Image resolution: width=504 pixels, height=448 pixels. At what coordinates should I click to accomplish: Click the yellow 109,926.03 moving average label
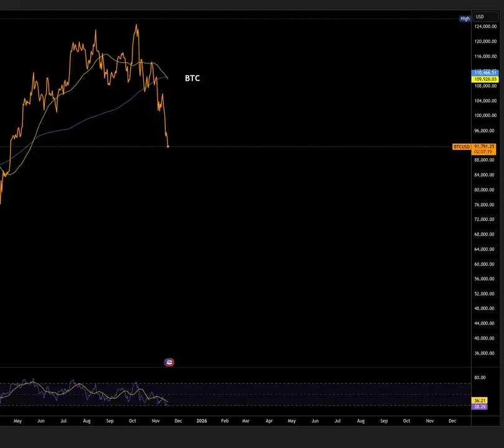tap(485, 79)
